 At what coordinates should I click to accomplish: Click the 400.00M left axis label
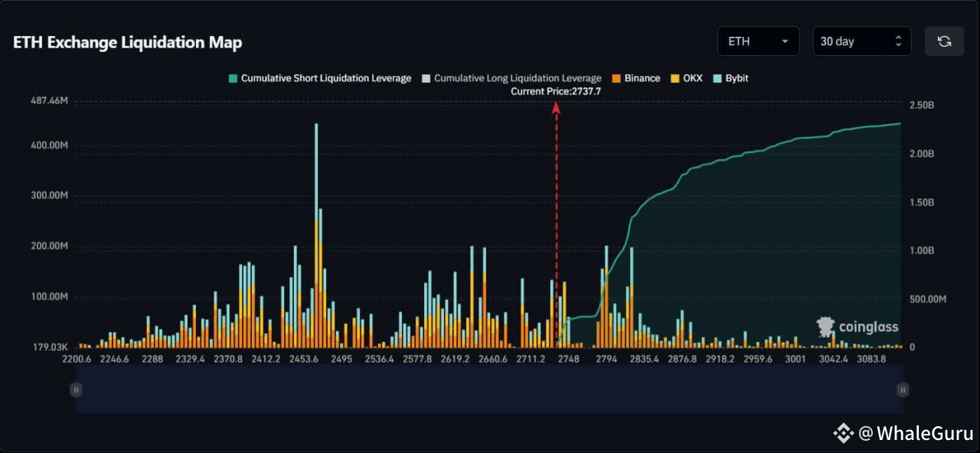(x=50, y=145)
